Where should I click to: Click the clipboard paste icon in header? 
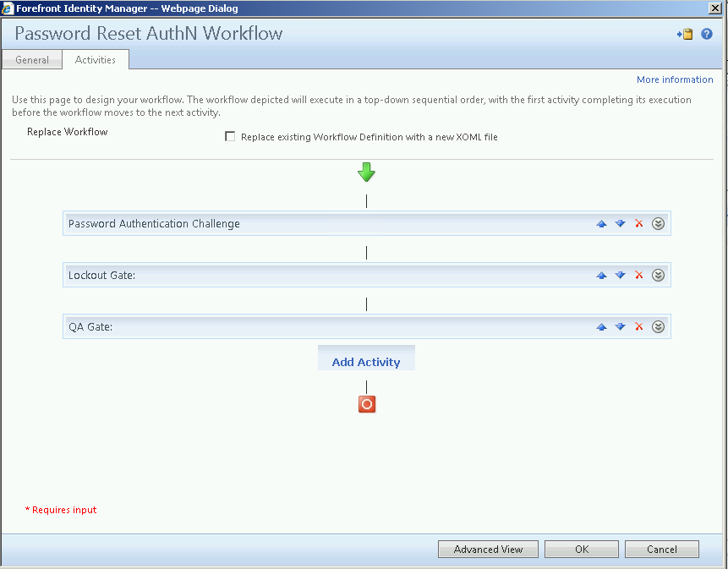(x=685, y=34)
